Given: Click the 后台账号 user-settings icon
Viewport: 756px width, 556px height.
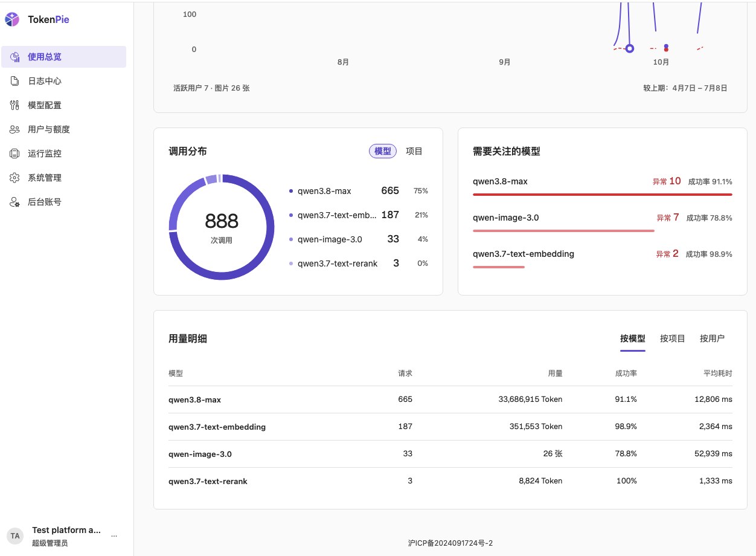Looking at the screenshot, I should coord(14,202).
